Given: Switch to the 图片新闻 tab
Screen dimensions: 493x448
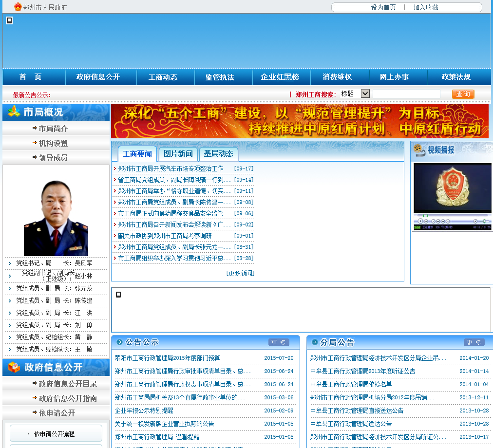Looking at the screenshot, I should (178, 154).
